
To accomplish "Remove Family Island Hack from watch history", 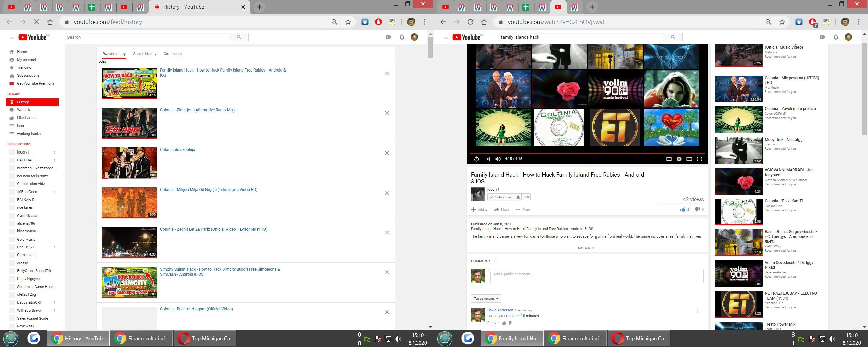I will point(387,74).
